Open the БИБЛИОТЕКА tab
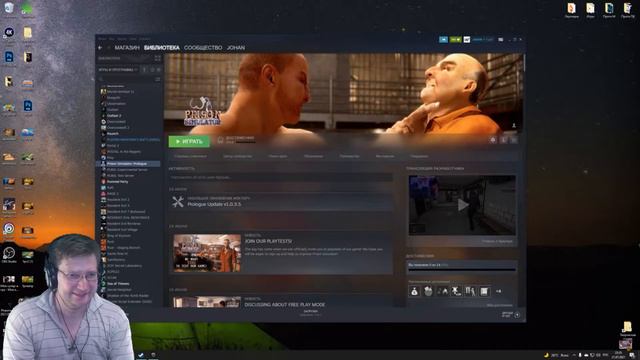Screen dimensions: 640x360 click(x=162, y=48)
